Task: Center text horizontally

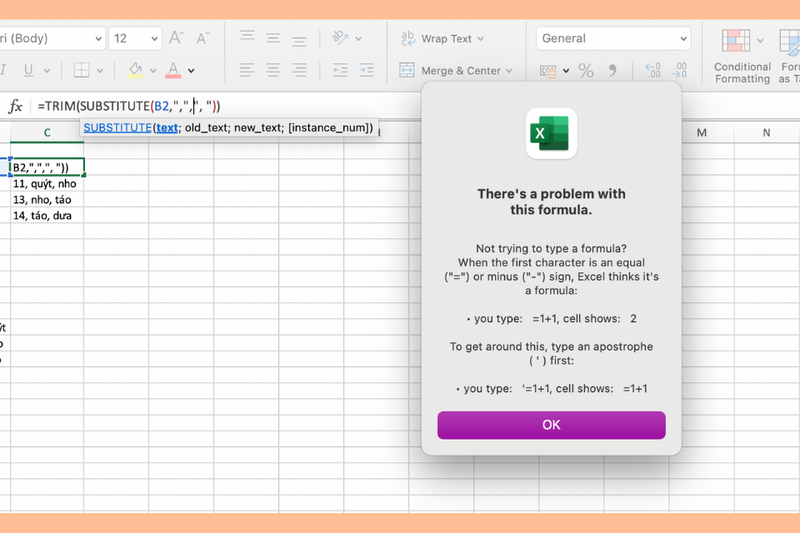Action: (x=273, y=70)
